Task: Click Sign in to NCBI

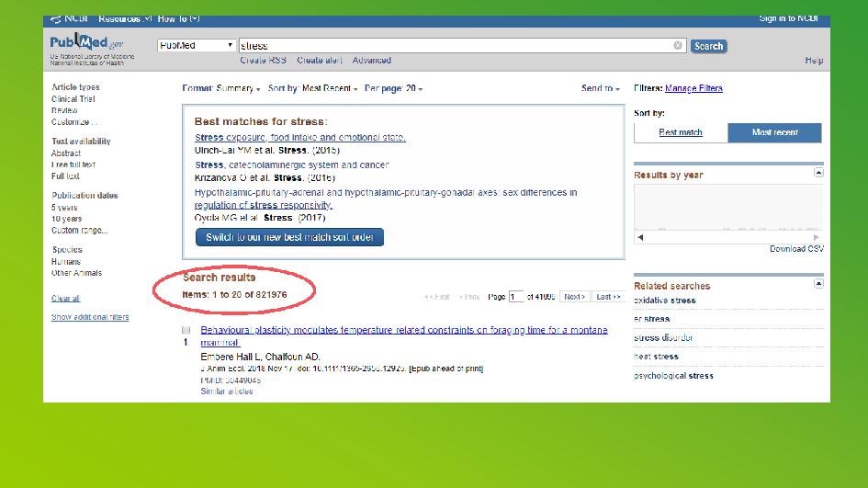Action: pyautogui.click(x=788, y=18)
